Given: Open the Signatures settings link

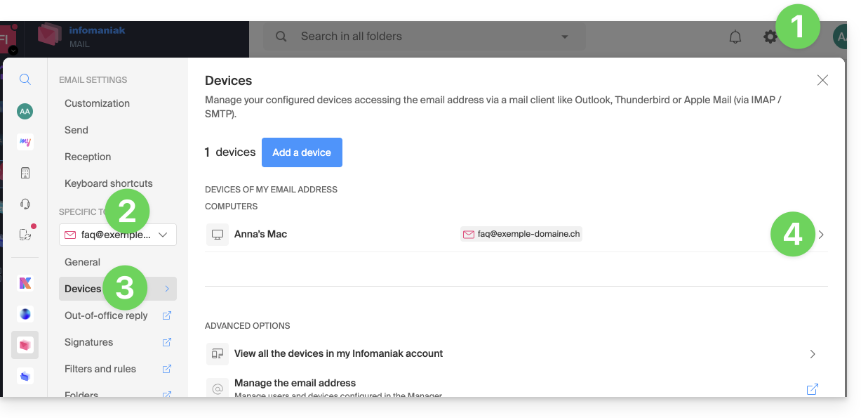Looking at the screenshot, I should point(88,342).
